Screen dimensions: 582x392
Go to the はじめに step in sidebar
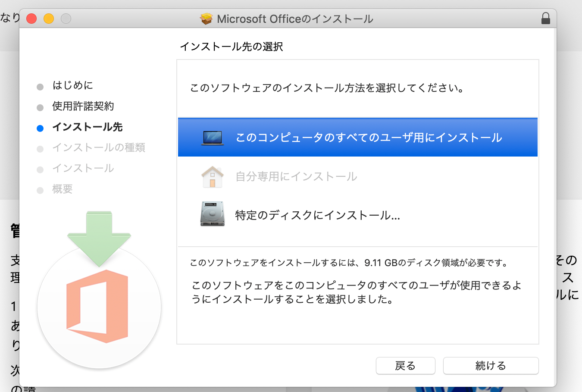(72, 85)
